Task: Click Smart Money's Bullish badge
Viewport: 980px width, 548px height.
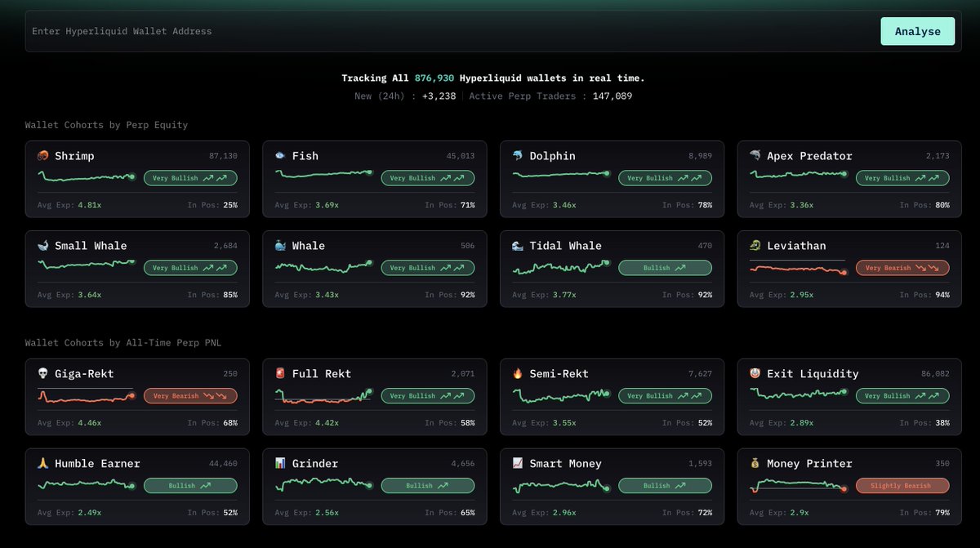Action: [666, 486]
